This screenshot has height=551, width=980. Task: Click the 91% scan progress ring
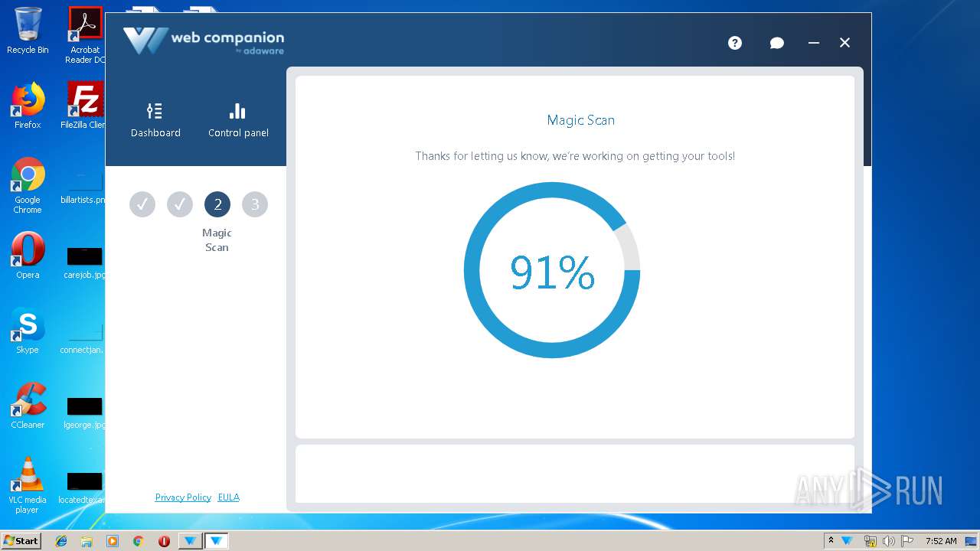pos(552,270)
